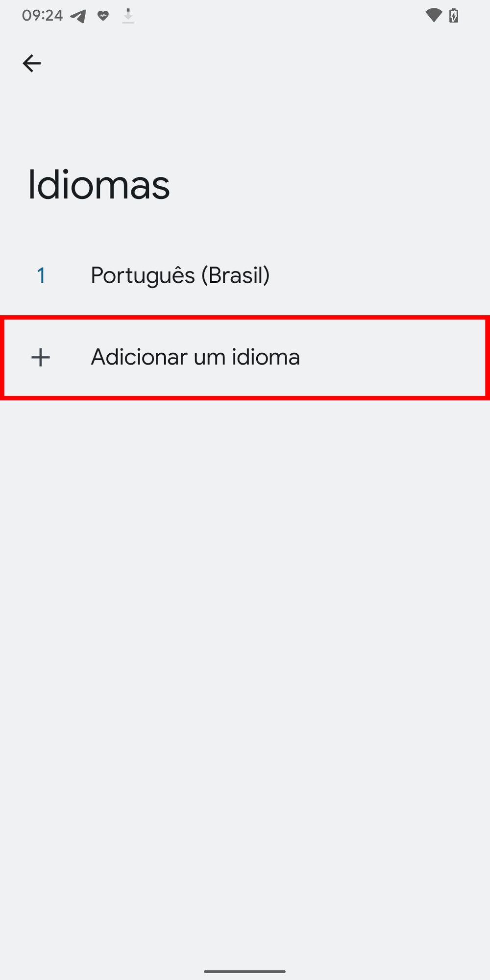The image size is (490, 980).
Task: Tap the battery charging icon
Action: click(454, 16)
